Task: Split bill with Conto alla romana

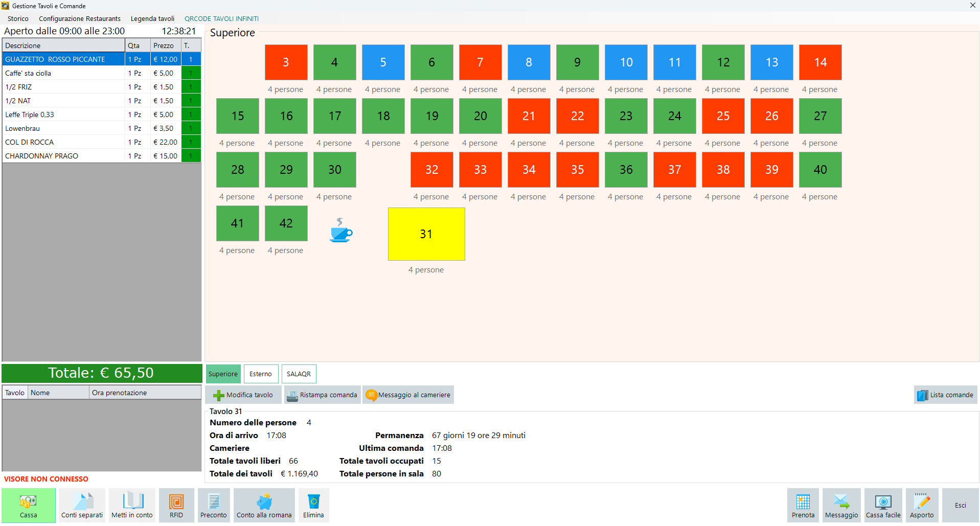Action: click(264, 505)
